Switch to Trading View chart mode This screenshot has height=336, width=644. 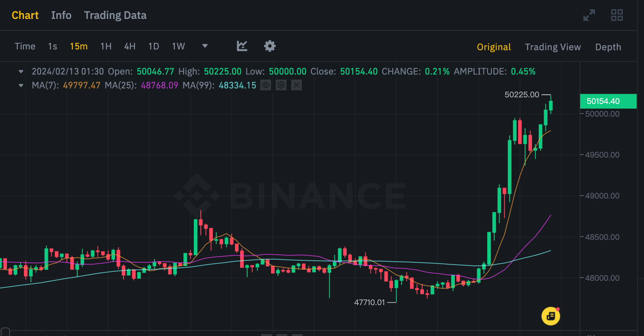click(552, 47)
